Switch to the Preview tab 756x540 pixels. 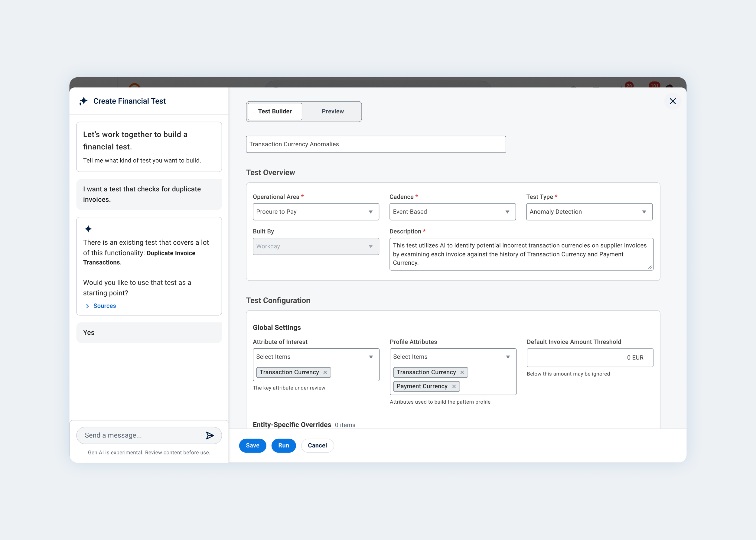click(333, 111)
